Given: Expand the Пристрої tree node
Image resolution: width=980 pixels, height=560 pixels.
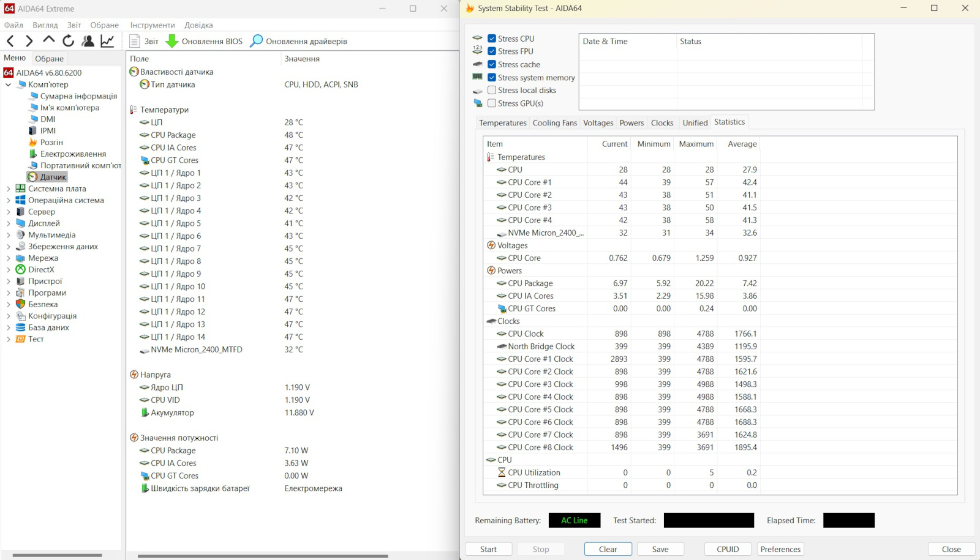Looking at the screenshot, I should tap(8, 282).
